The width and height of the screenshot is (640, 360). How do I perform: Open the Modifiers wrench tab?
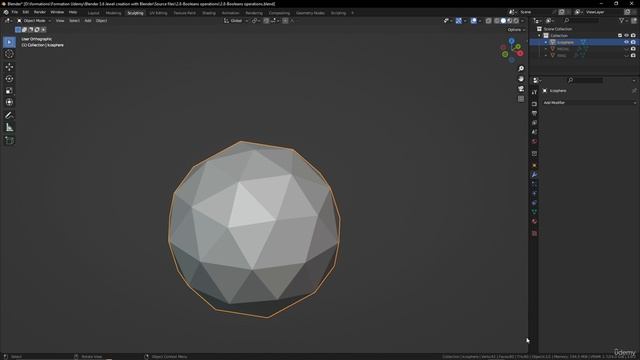tap(534, 175)
